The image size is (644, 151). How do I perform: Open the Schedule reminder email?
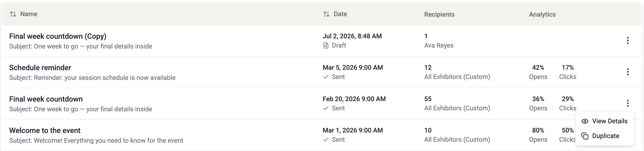(x=40, y=68)
